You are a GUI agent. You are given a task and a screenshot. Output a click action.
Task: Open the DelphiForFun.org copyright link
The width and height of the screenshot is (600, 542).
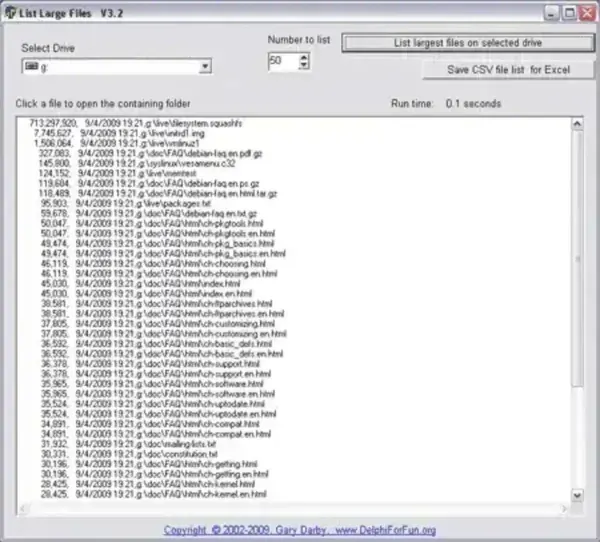[x=300, y=530]
